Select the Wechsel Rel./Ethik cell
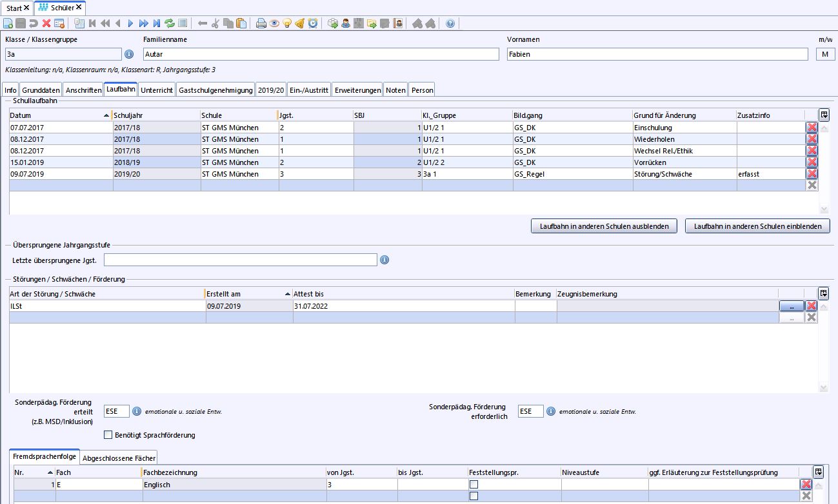This screenshot has height=504, width=838. pos(684,151)
